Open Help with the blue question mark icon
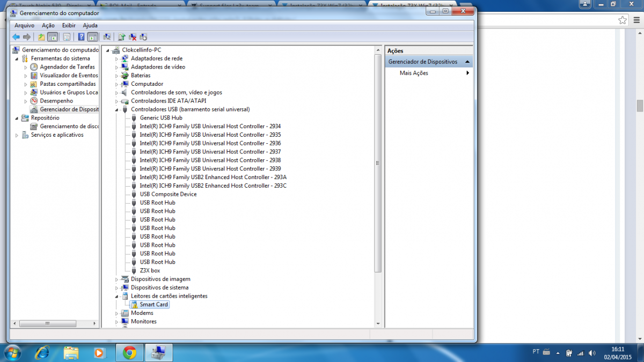The height and width of the screenshot is (362, 644). (x=81, y=37)
